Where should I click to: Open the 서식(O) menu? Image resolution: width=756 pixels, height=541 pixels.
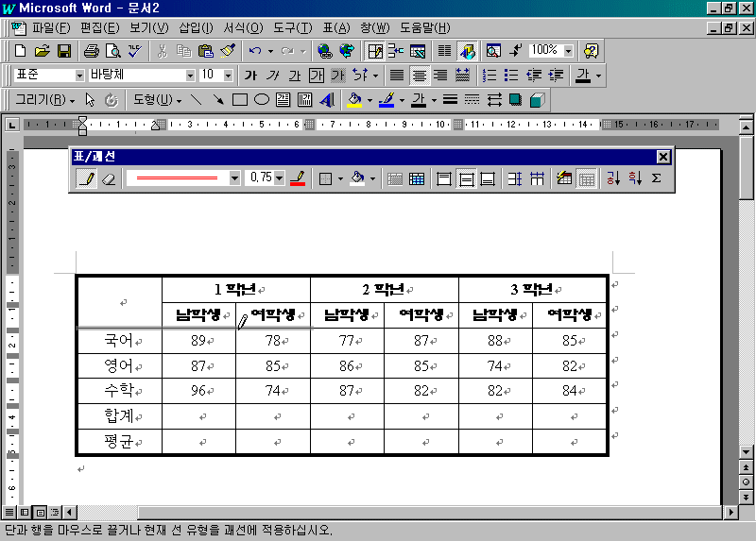(243, 28)
